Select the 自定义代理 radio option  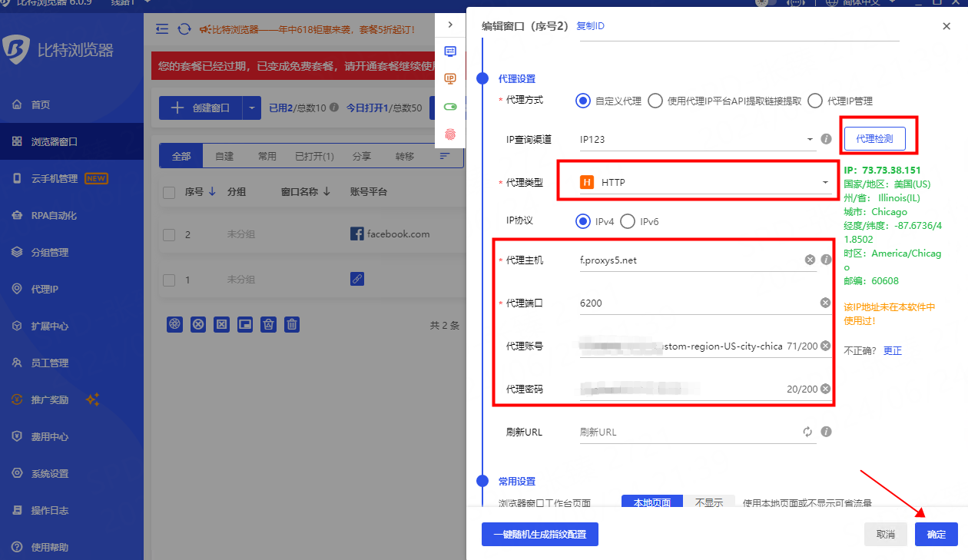(x=583, y=101)
